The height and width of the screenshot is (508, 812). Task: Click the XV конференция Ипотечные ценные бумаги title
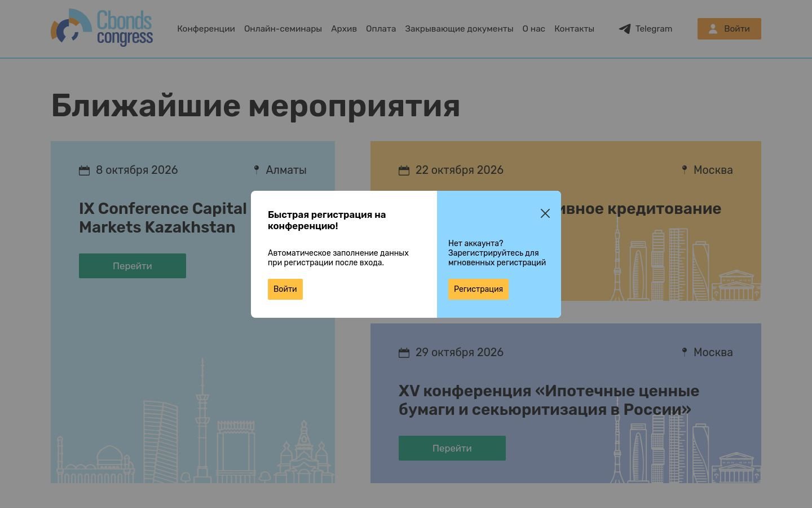pyautogui.click(x=549, y=400)
